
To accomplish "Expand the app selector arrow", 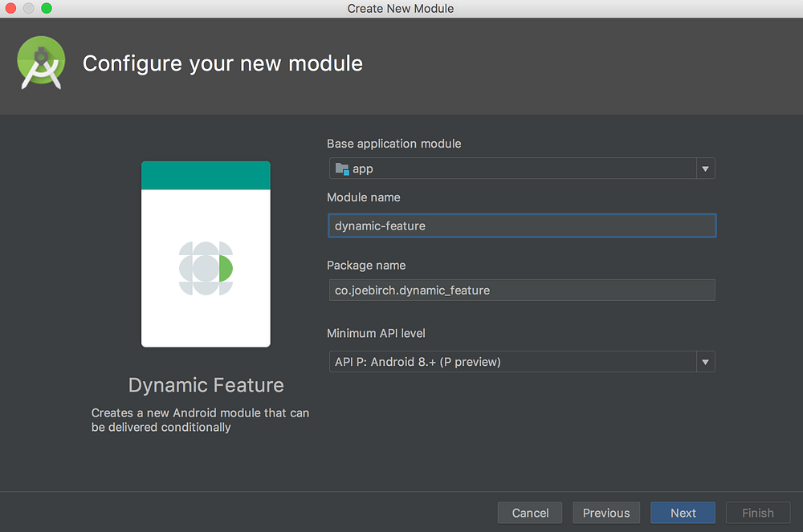I will (x=705, y=169).
